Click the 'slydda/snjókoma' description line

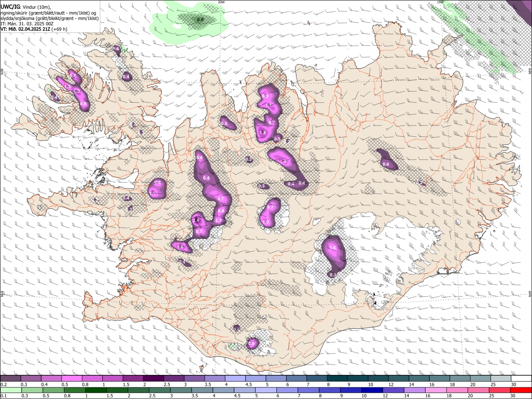click(49, 18)
